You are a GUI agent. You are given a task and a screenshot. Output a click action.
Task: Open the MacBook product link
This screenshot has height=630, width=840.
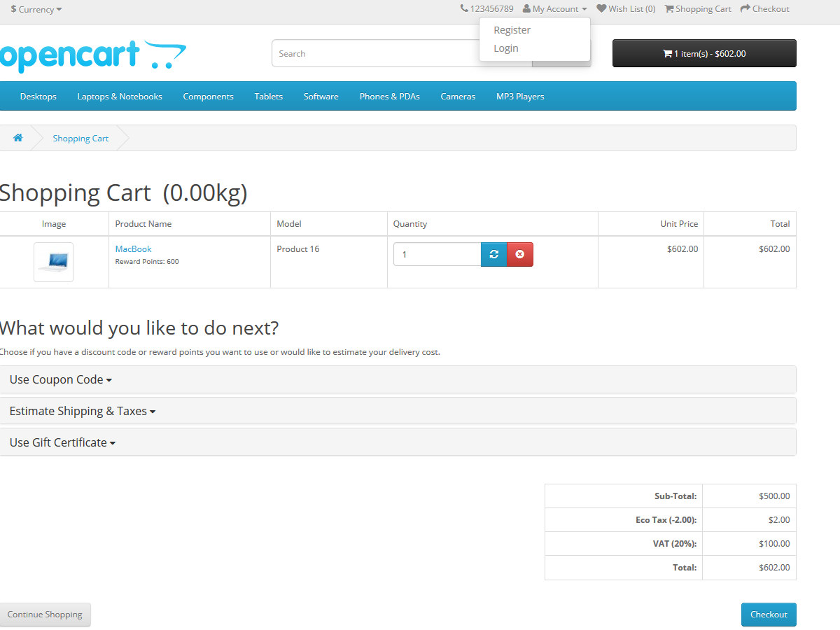pos(133,249)
